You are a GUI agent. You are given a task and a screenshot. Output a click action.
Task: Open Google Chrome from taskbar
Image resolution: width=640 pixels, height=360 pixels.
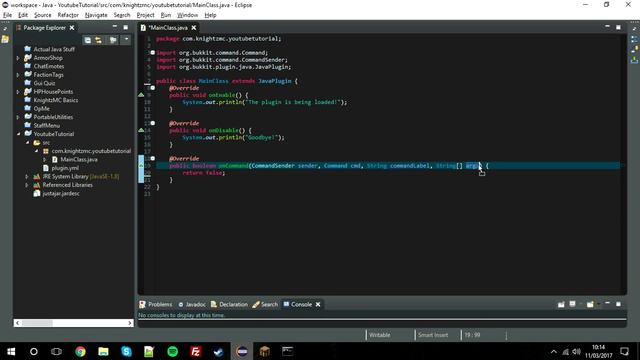click(80, 351)
